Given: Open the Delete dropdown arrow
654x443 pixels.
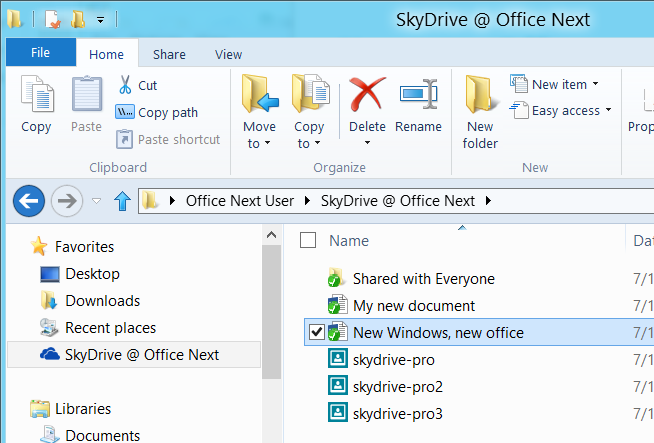Looking at the screenshot, I should click(367, 143).
